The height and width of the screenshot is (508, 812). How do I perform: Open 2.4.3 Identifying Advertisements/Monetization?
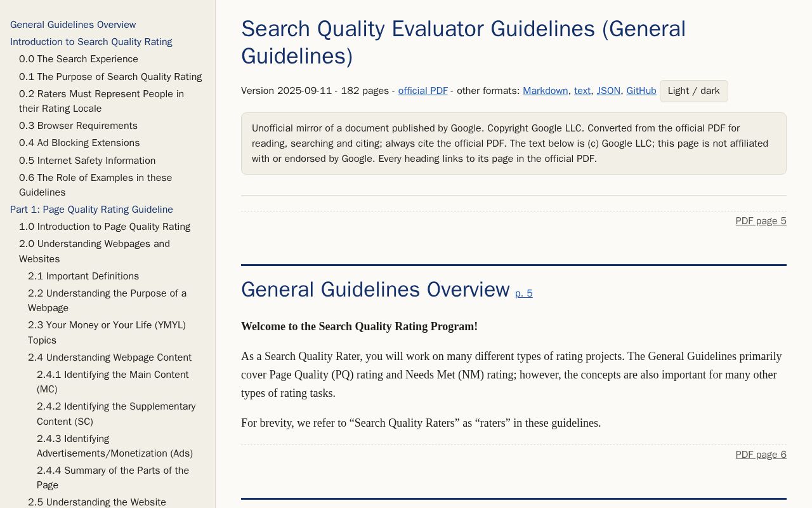point(115,446)
